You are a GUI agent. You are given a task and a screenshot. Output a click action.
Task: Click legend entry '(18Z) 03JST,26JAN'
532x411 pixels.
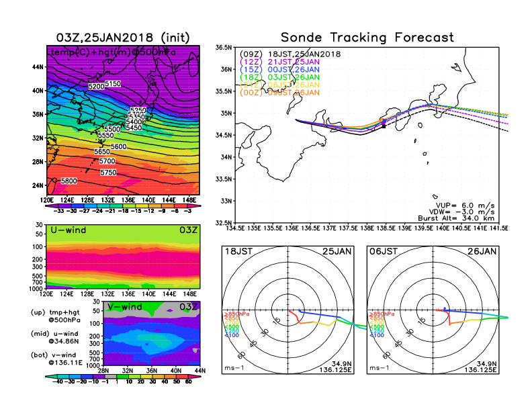point(279,78)
